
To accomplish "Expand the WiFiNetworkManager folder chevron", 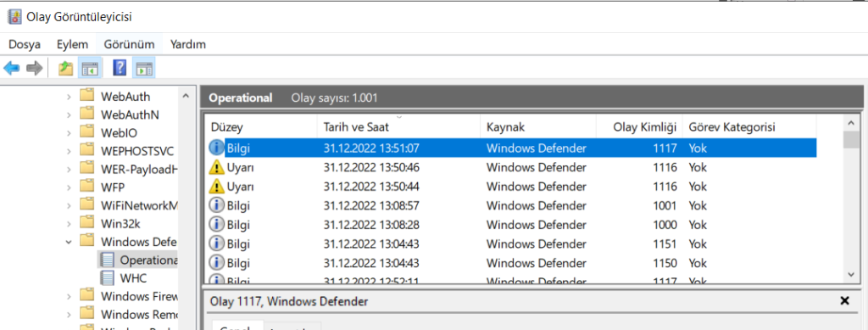I will [69, 206].
